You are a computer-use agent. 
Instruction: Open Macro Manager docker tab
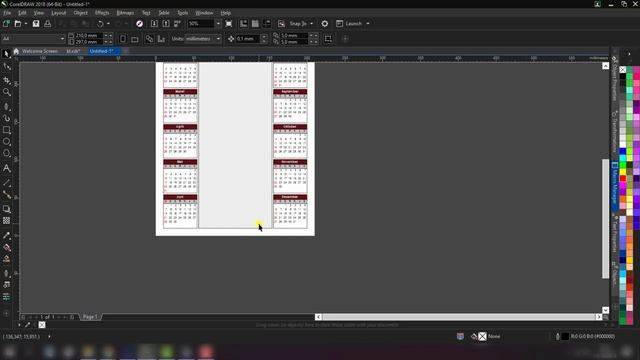(x=615, y=186)
